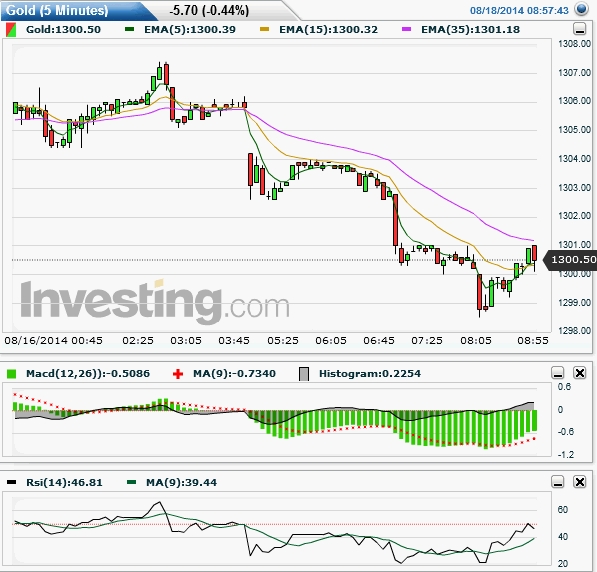Click the gray Histogram legend icon

(x=304, y=374)
